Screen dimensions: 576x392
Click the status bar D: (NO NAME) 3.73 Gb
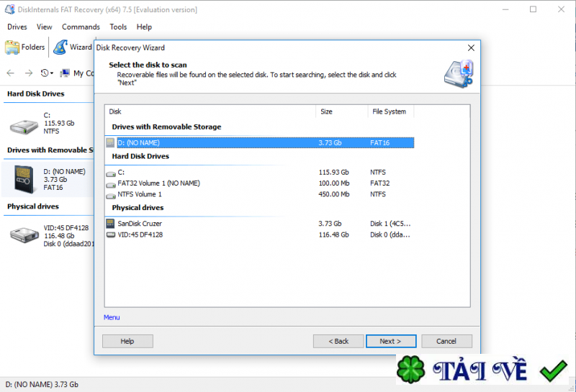click(x=42, y=384)
